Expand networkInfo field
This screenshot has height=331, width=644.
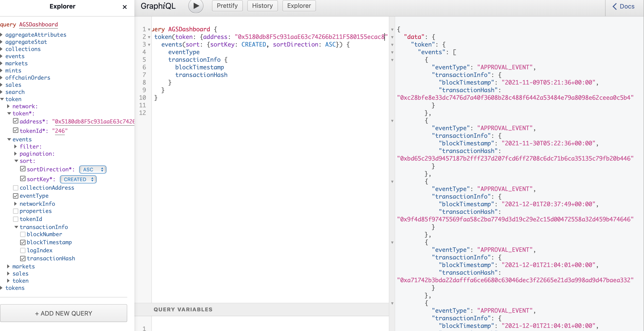pos(15,204)
